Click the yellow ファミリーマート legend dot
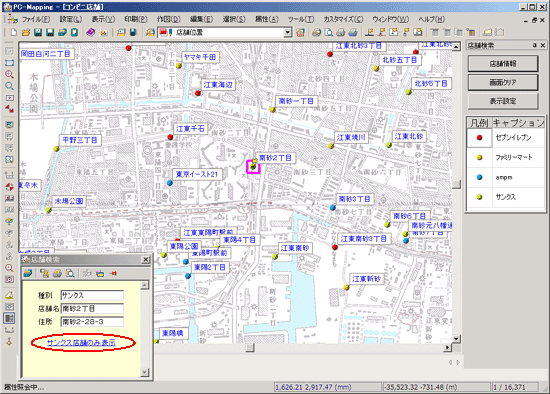 (x=479, y=158)
